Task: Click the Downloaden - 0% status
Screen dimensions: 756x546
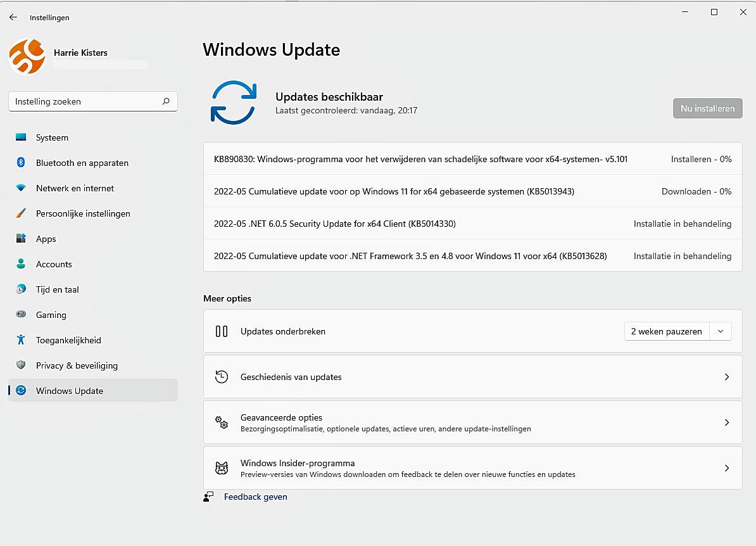Action: click(696, 191)
